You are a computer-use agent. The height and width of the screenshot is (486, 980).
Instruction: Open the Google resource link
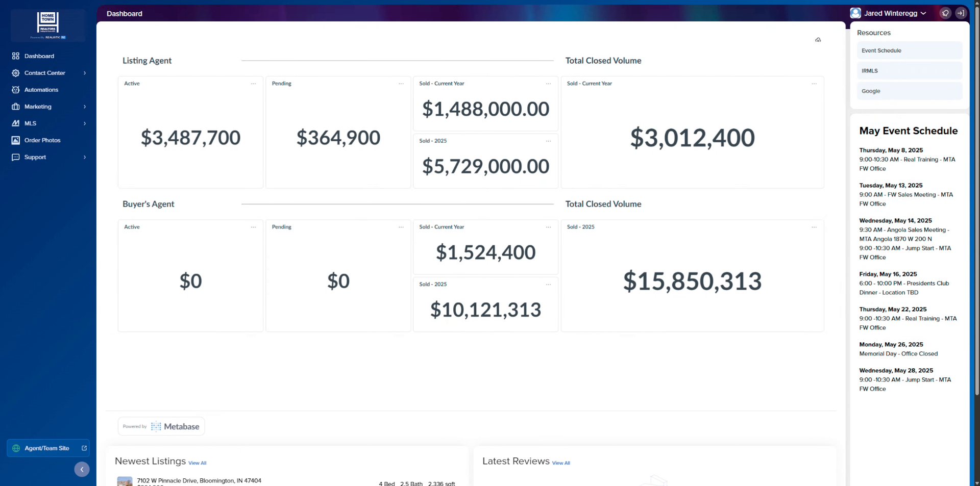[910, 91]
